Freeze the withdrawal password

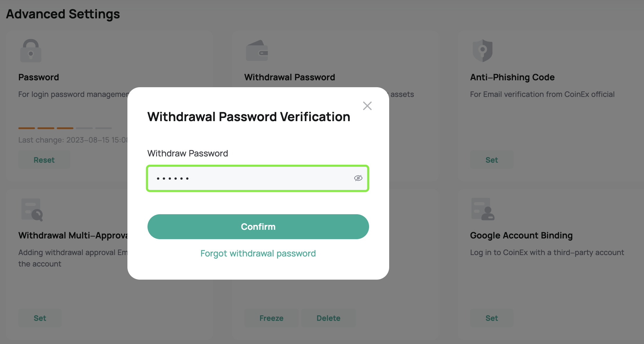point(271,318)
